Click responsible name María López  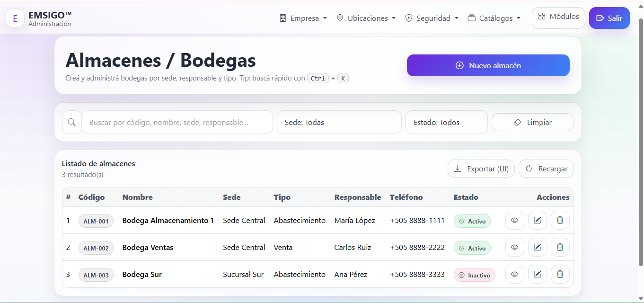(x=355, y=221)
